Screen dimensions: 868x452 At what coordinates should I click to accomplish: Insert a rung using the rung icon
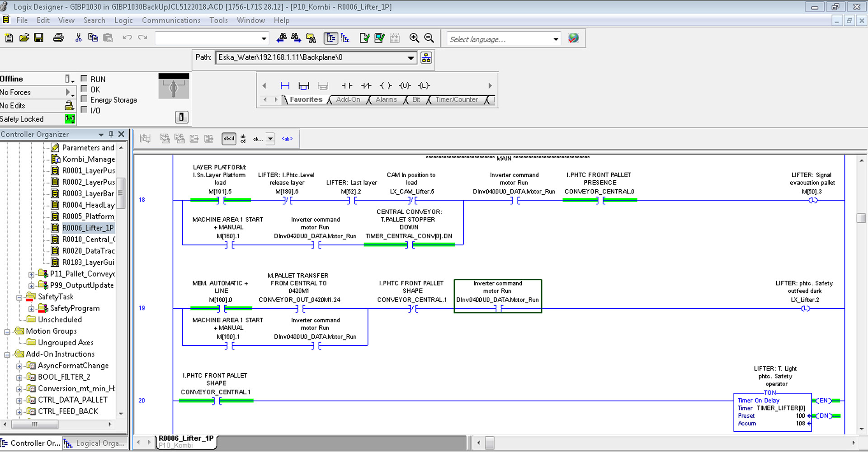(x=285, y=86)
